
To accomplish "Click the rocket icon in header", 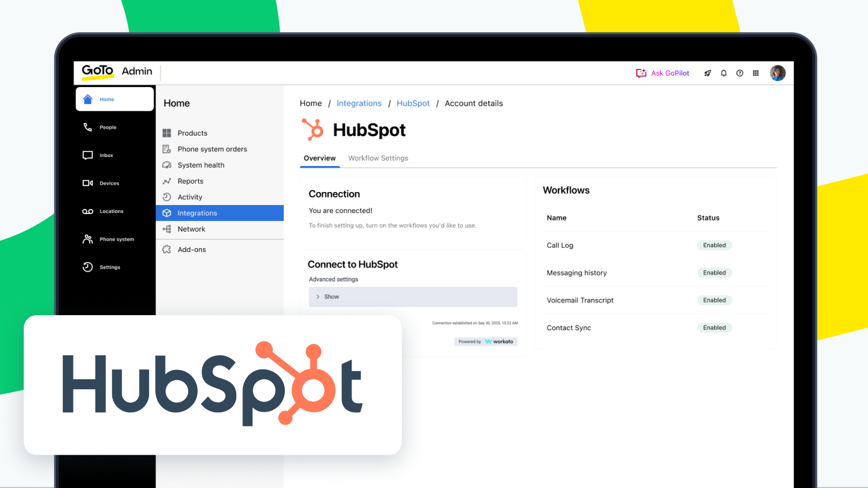I will [x=708, y=73].
